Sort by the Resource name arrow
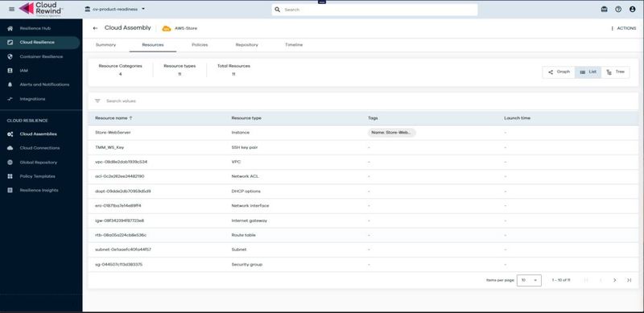This screenshot has height=313, width=644. (x=130, y=118)
